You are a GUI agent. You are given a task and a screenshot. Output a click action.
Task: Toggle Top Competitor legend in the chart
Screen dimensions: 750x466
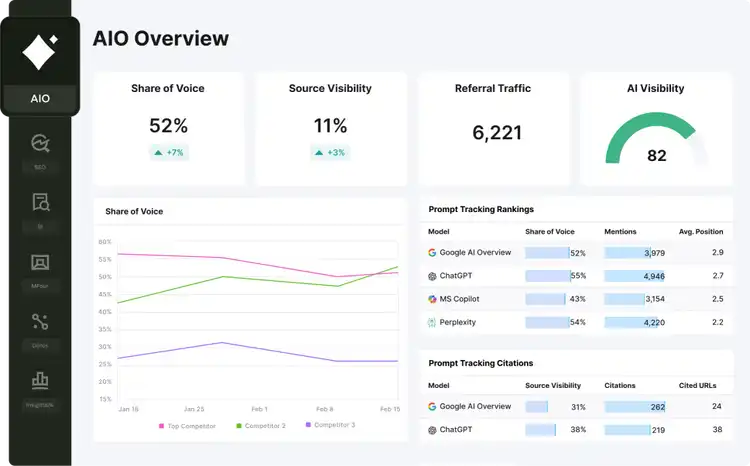(x=187, y=426)
